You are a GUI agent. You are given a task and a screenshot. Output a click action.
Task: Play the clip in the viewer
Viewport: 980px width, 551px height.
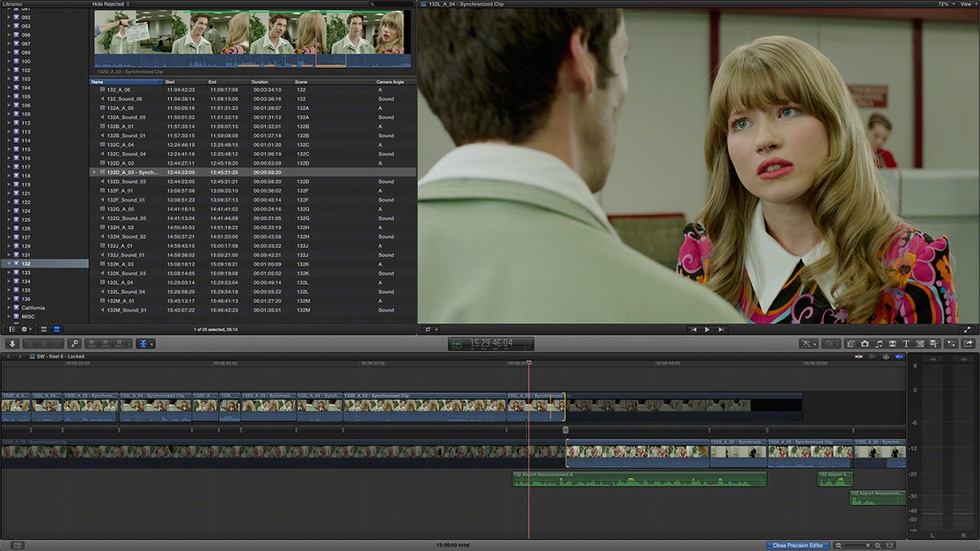pyautogui.click(x=706, y=330)
